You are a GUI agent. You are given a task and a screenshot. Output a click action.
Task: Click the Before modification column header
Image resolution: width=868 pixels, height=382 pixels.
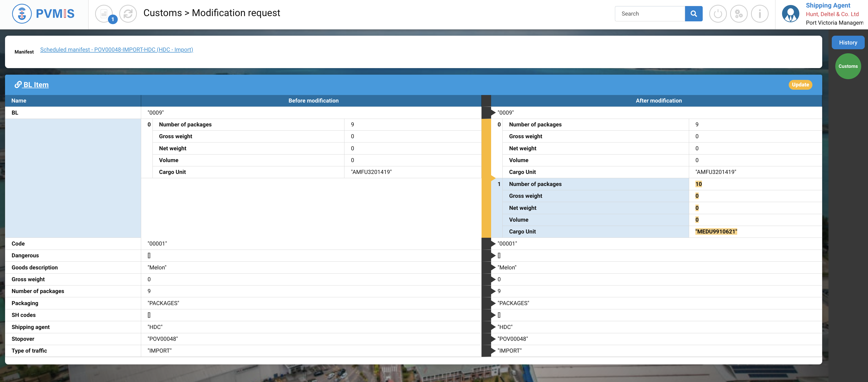click(x=313, y=101)
